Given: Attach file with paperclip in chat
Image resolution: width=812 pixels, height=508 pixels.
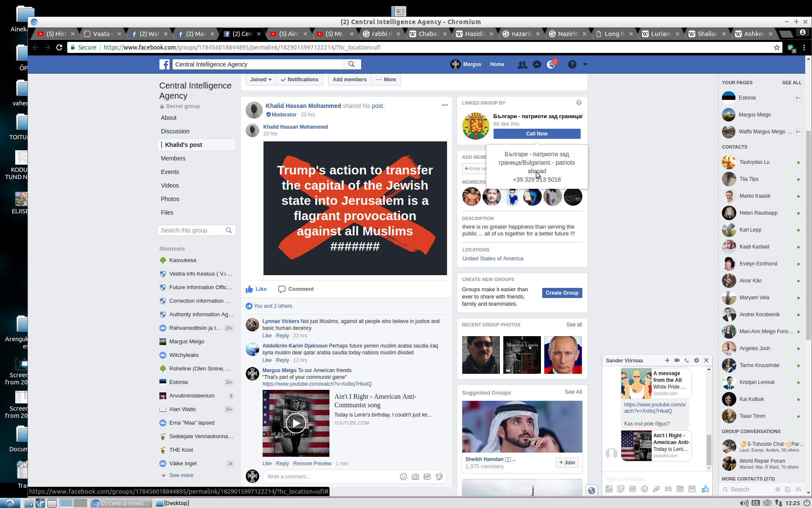Looking at the screenshot, I should pos(656,489).
